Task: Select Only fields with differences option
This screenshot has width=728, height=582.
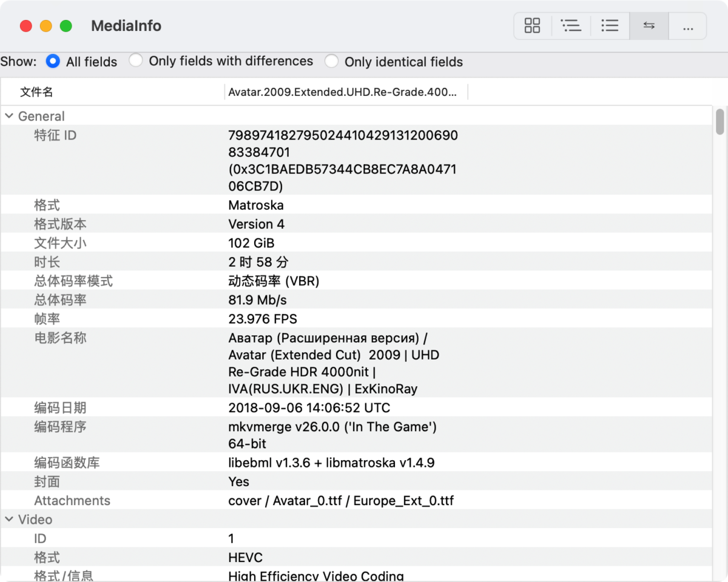Action: click(136, 61)
